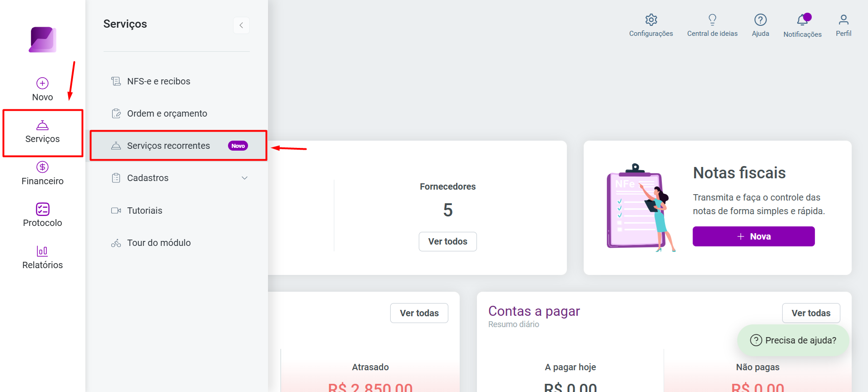This screenshot has width=868, height=392.
Task: Click the NFe clipboard illustration
Action: 641,207
